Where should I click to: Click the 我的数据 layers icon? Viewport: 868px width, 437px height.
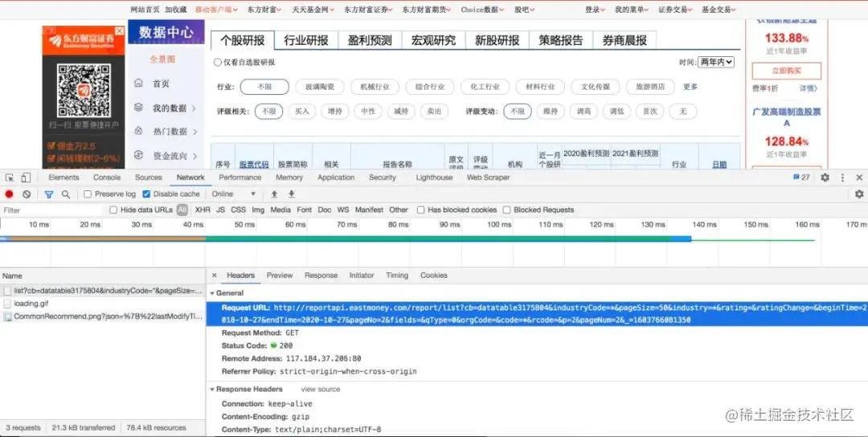(x=138, y=108)
